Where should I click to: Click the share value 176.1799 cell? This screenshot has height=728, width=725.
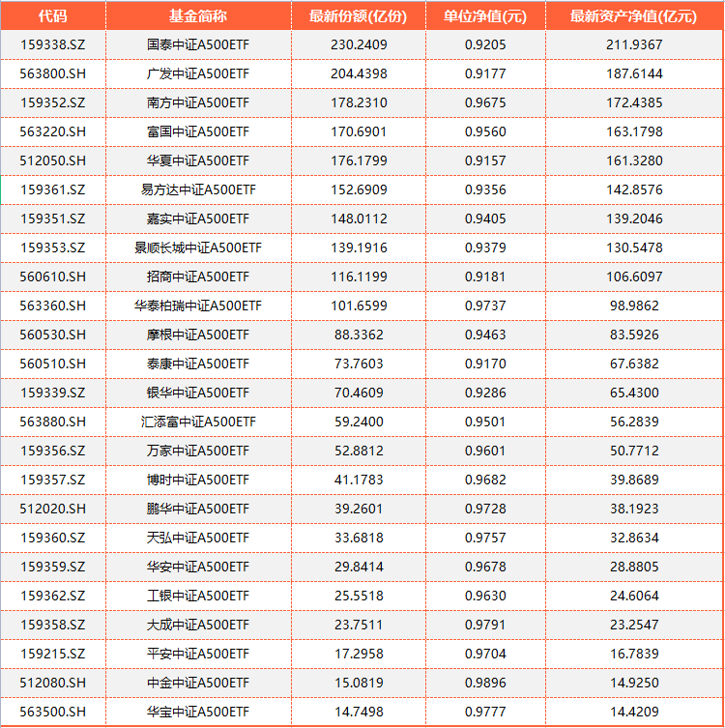coord(359,160)
